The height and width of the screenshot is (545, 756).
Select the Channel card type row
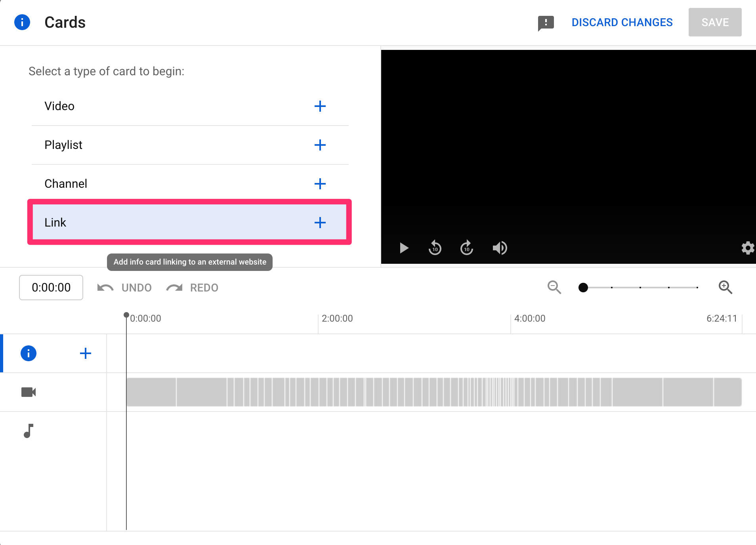[x=190, y=184]
